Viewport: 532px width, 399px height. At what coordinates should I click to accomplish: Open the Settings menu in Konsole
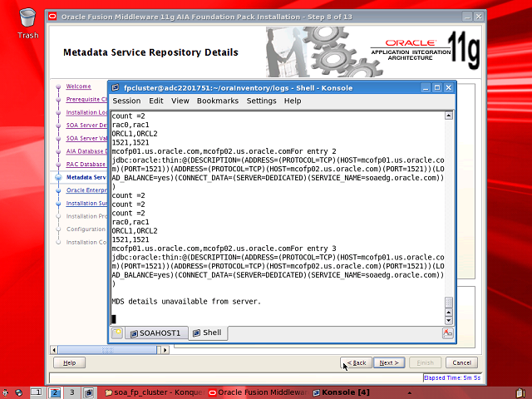point(261,101)
